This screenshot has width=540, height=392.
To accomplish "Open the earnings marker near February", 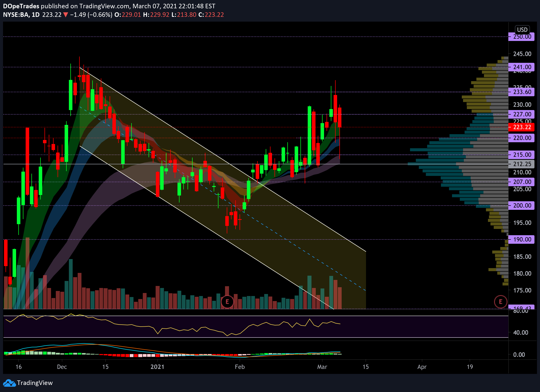I will [227, 302].
